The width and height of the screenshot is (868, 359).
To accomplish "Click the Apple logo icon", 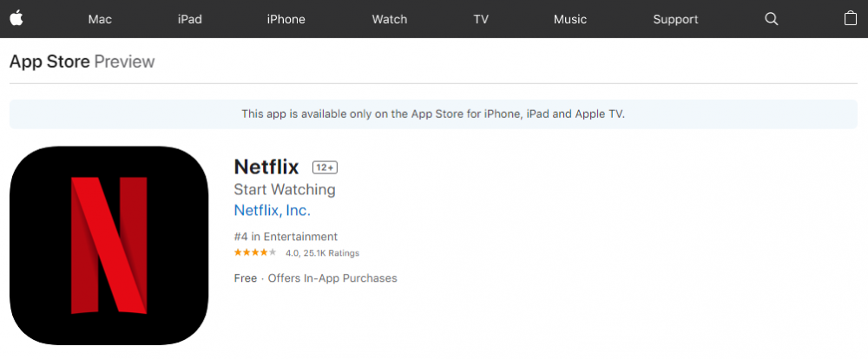I will 16,18.
